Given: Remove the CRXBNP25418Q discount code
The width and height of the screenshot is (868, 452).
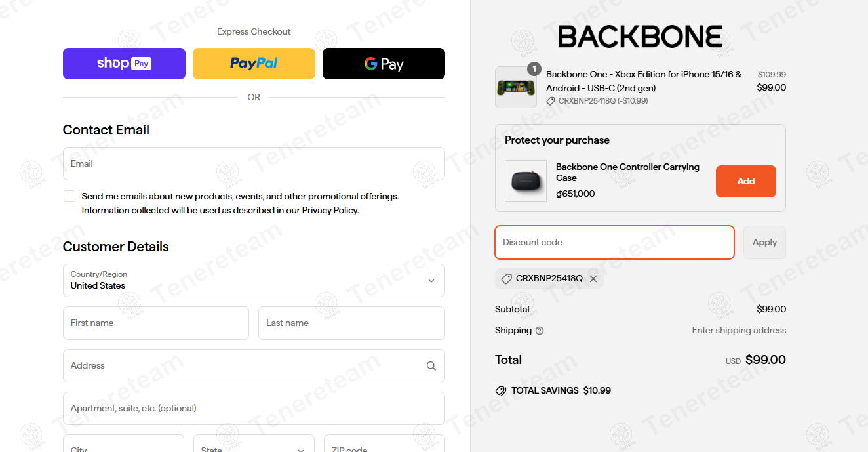Looking at the screenshot, I should [x=593, y=279].
